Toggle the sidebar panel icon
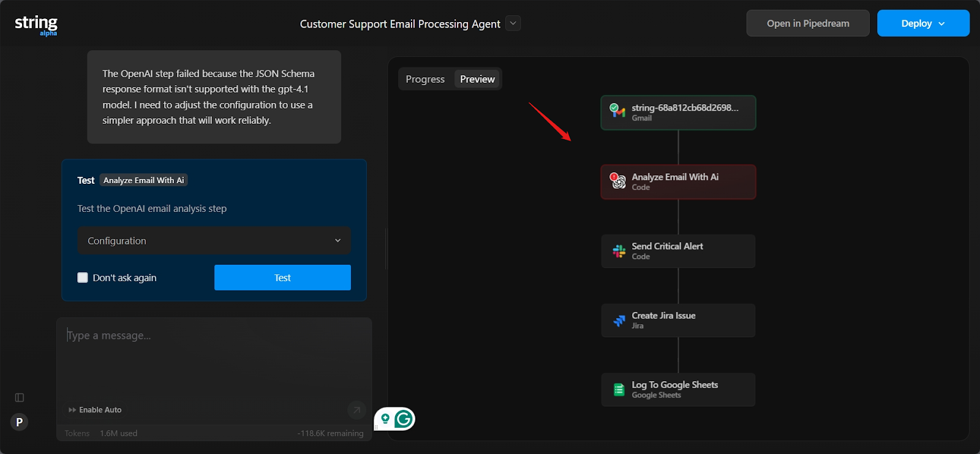 pyautogui.click(x=20, y=398)
